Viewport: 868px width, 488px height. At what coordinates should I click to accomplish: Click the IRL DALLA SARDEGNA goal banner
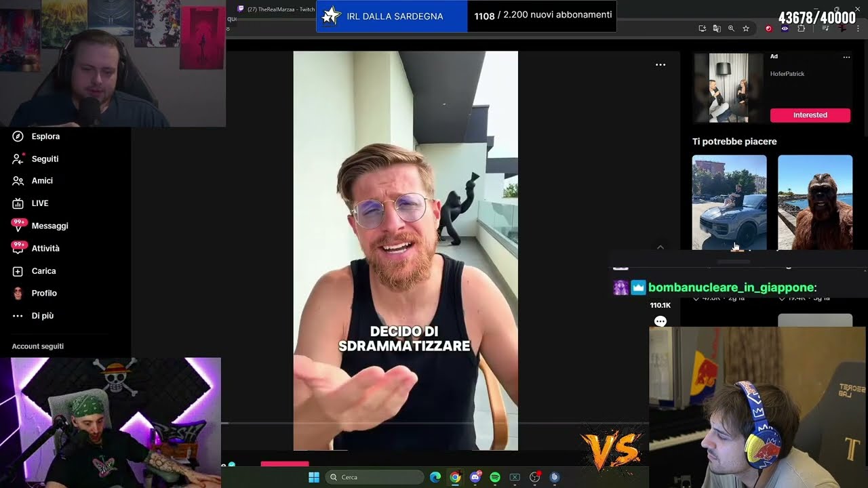coord(467,16)
